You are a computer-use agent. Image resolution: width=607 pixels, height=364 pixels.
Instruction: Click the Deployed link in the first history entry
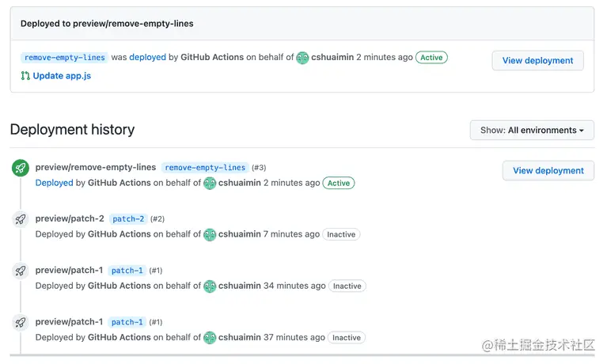[x=54, y=183]
